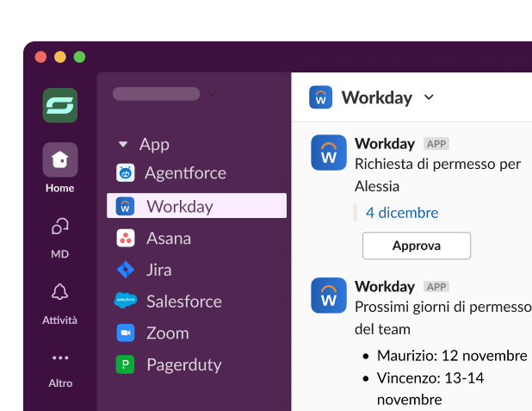Screen dimensions: 532x411
Task: Click "Richiesta di permesso per Alessia" text
Action: [x=437, y=175]
